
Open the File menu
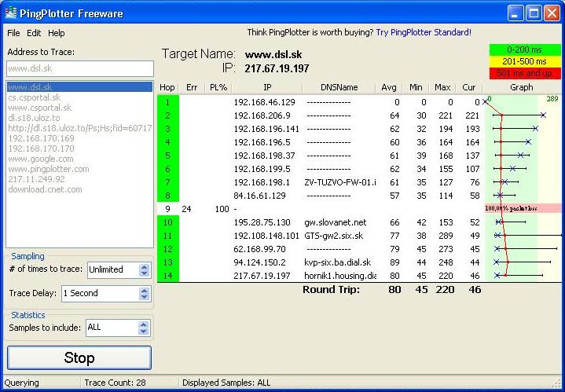point(13,34)
